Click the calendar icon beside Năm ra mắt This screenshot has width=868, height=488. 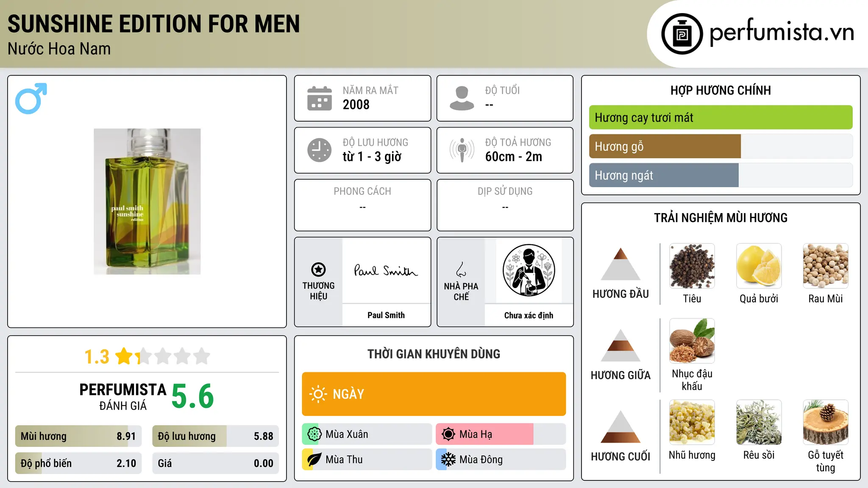[320, 98]
